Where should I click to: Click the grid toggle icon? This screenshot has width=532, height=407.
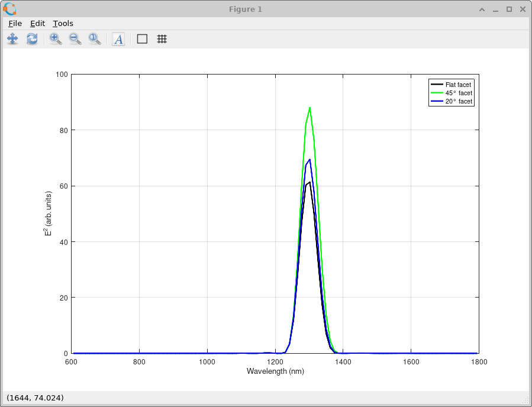pyautogui.click(x=162, y=39)
